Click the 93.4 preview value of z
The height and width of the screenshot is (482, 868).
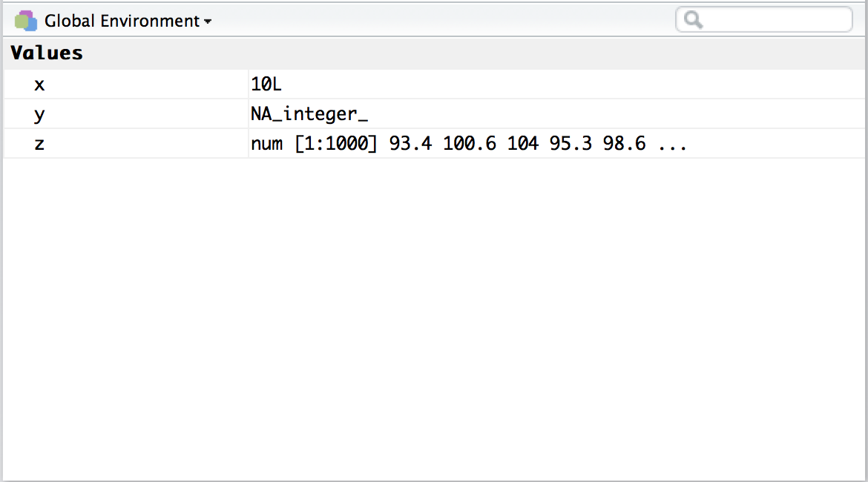click(410, 144)
